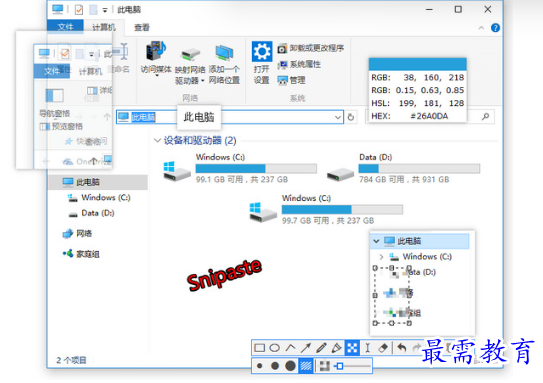
Task: Click the HEX #26A0DA value
Action: pos(429,116)
